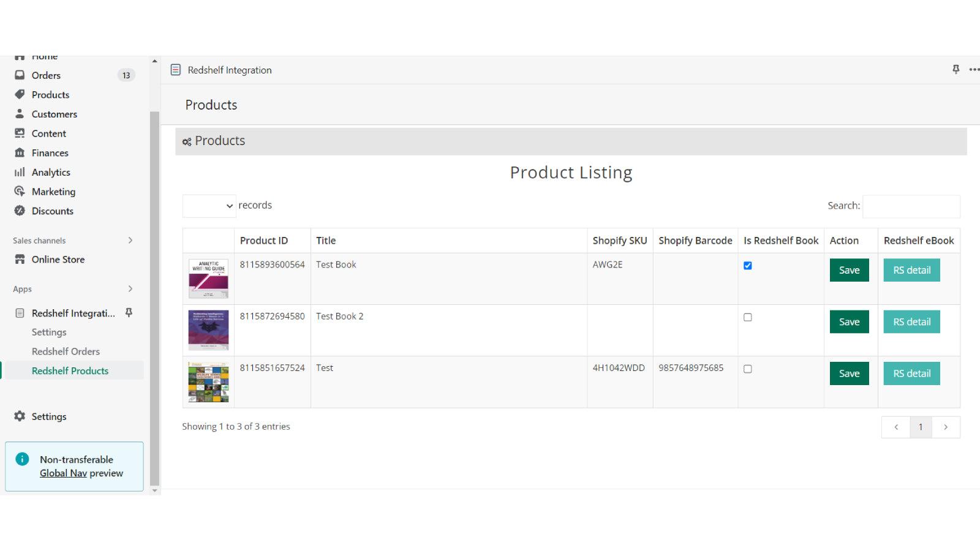Click the Discounts badge icon

pyautogui.click(x=20, y=211)
